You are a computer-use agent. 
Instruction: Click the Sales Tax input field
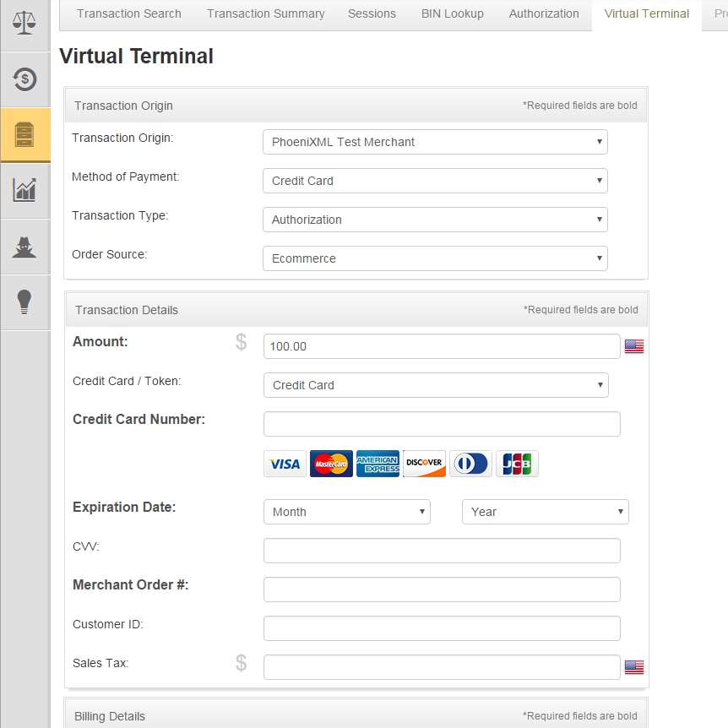(x=442, y=667)
